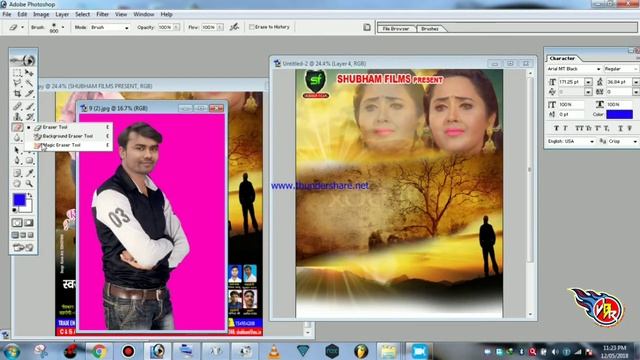Screen dimensions: 640x360
Task: Open the Brushes palette tab
Action: click(x=430, y=29)
